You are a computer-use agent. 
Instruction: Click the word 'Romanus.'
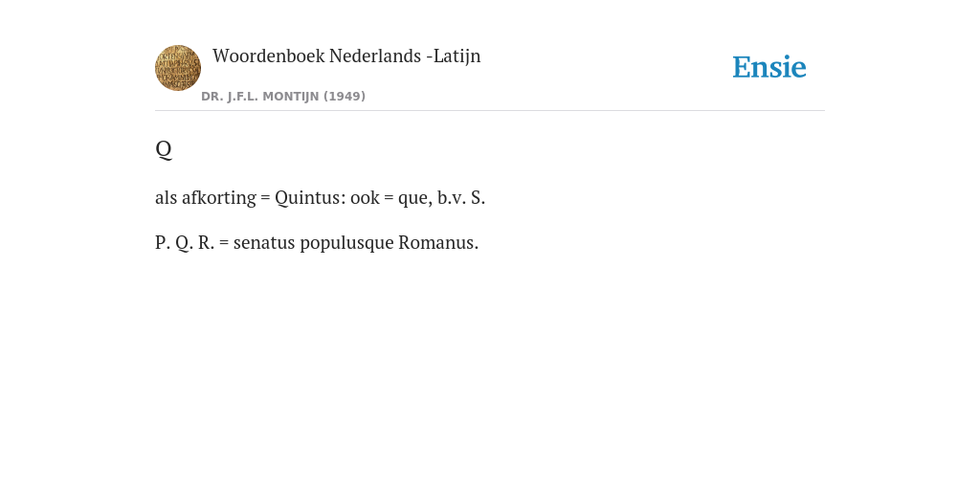[x=438, y=242]
